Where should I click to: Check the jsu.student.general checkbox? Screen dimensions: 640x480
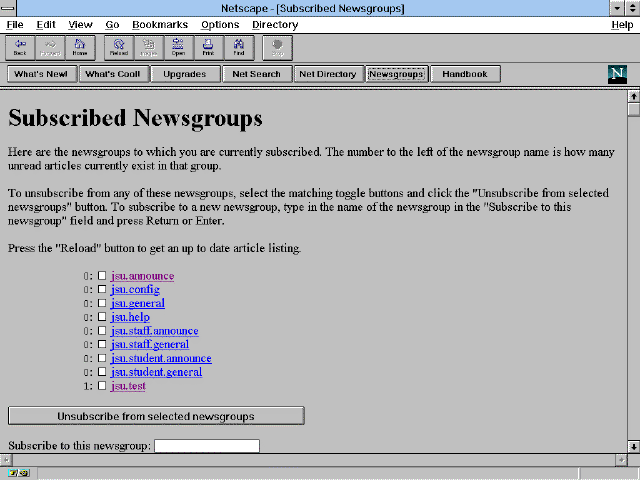coord(102,372)
